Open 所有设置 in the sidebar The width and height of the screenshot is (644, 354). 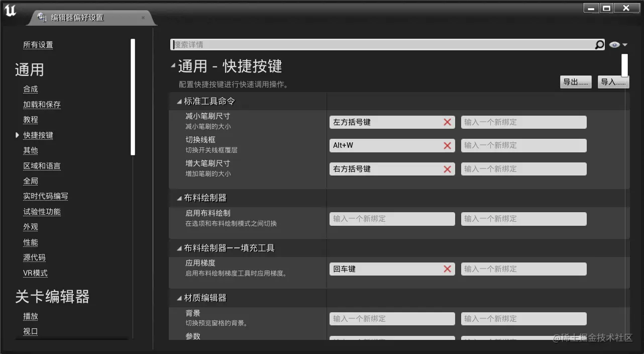pyautogui.click(x=38, y=45)
